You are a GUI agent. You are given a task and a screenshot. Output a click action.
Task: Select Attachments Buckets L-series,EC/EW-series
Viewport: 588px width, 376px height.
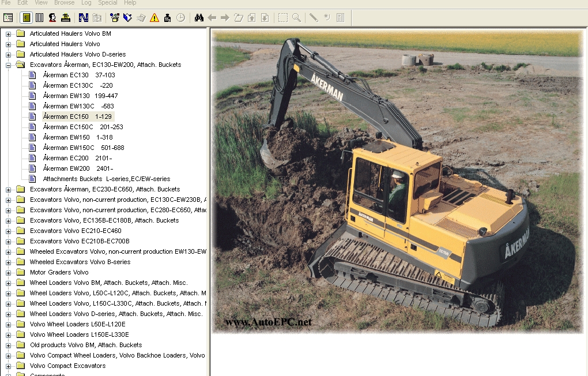click(x=107, y=179)
